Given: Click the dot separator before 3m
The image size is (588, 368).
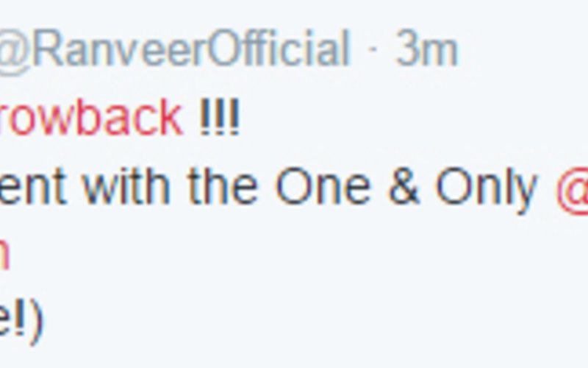Looking at the screenshot, I should (x=373, y=49).
